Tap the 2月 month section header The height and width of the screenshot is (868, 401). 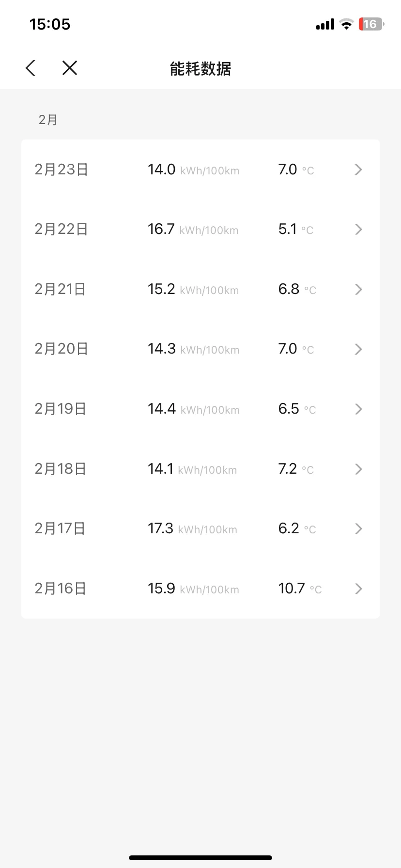click(48, 120)
